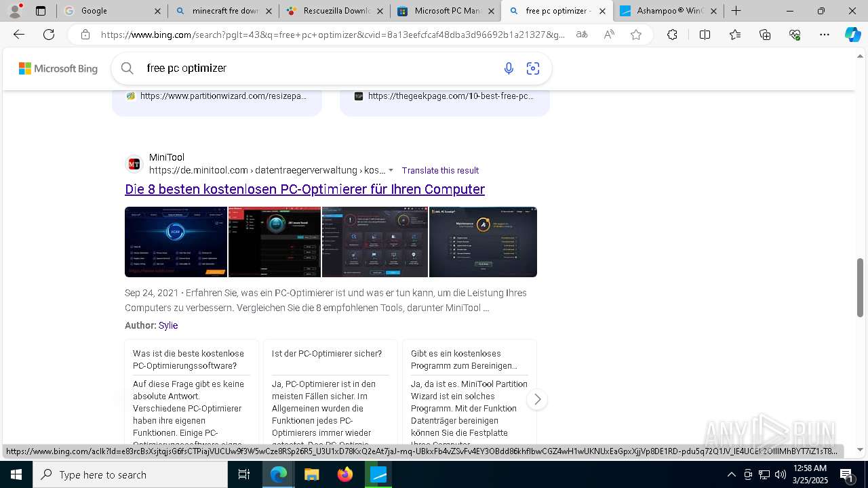Open 'Die 8 besten kostenlosen PC-Optimierer' result
This screenshot has width=868, height=488.
point(304,189)
